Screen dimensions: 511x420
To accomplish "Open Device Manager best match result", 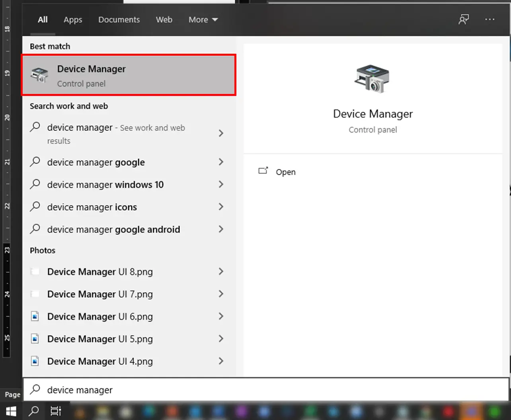I will 128,75.
